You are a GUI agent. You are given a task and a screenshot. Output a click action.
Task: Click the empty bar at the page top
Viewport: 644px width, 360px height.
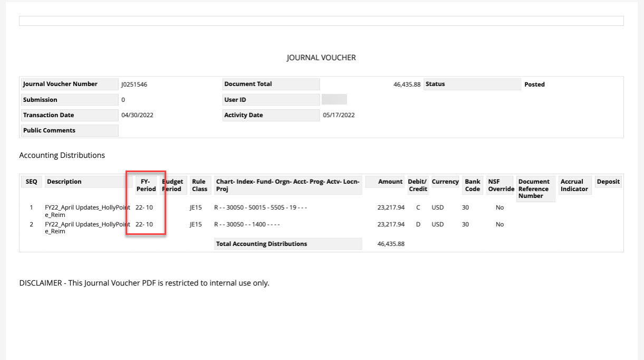(321, 21)
